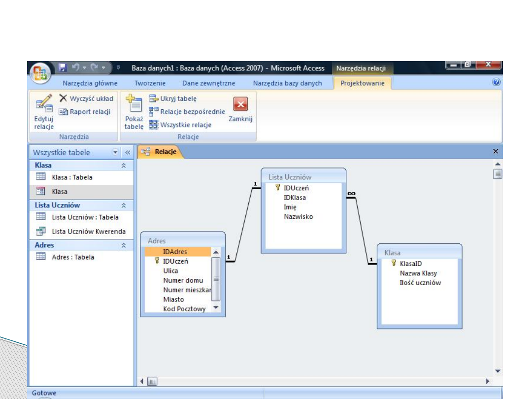Open the Wszystkie tabele pane dropdown

pos(116,152)
